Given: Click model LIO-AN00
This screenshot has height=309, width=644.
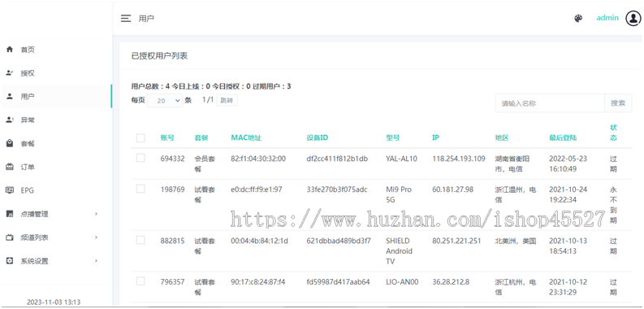Looking at the screenshot, I should click(403, 282).
